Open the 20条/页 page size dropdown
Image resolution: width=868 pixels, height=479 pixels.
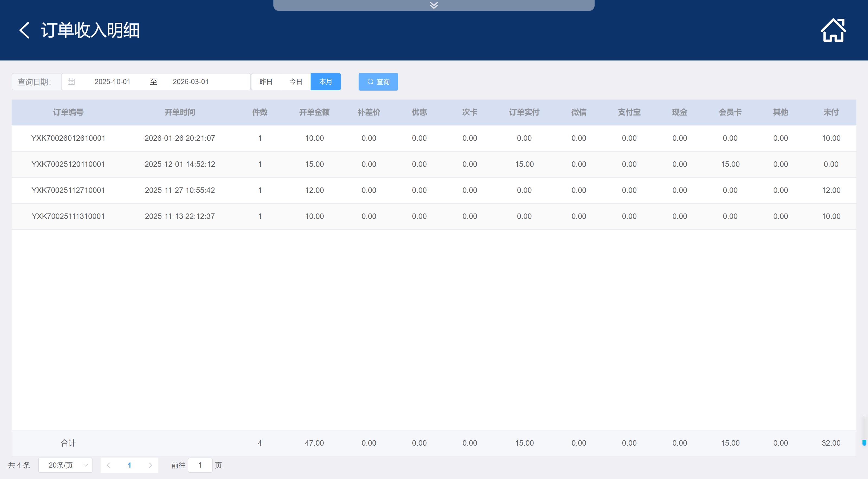(65, 465)
